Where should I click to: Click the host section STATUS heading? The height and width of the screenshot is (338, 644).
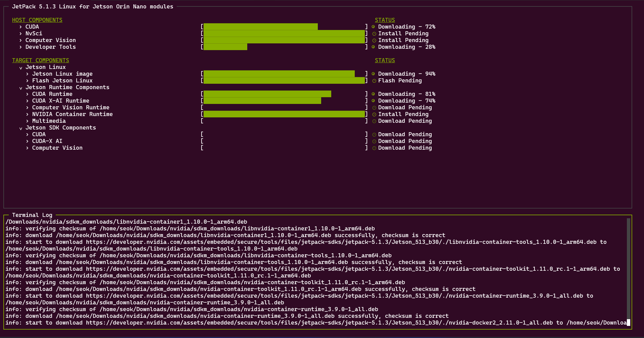coord(385,20)
